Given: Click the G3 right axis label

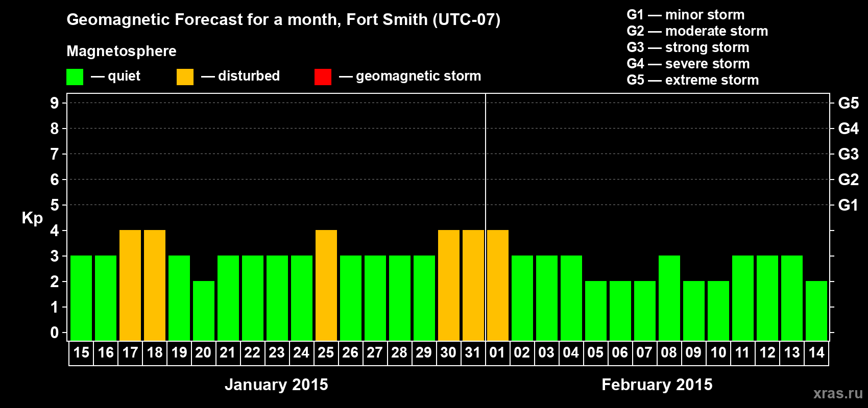Looking at the screenshot, I should [x=849, y=154].
